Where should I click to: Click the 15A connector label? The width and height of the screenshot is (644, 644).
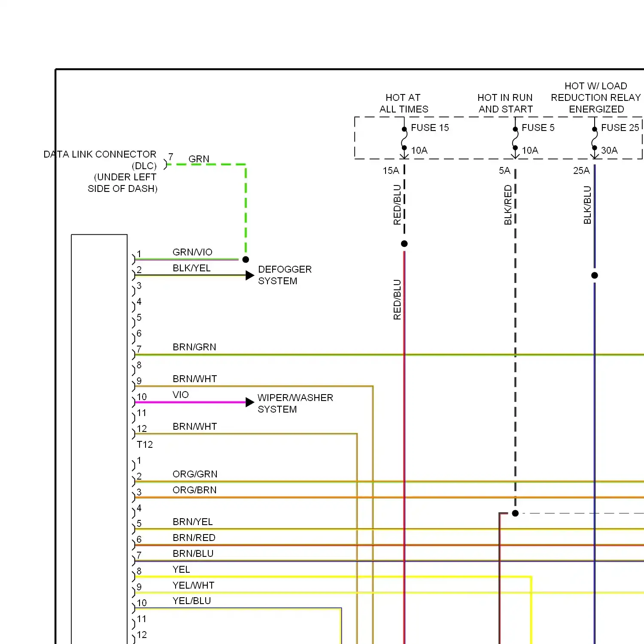click(391, 170)
